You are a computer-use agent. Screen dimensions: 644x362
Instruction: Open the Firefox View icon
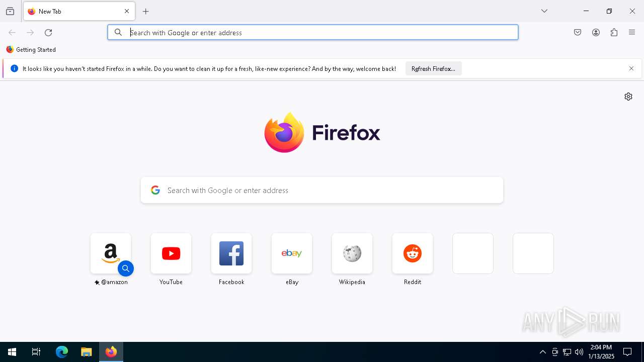point(10,11)
